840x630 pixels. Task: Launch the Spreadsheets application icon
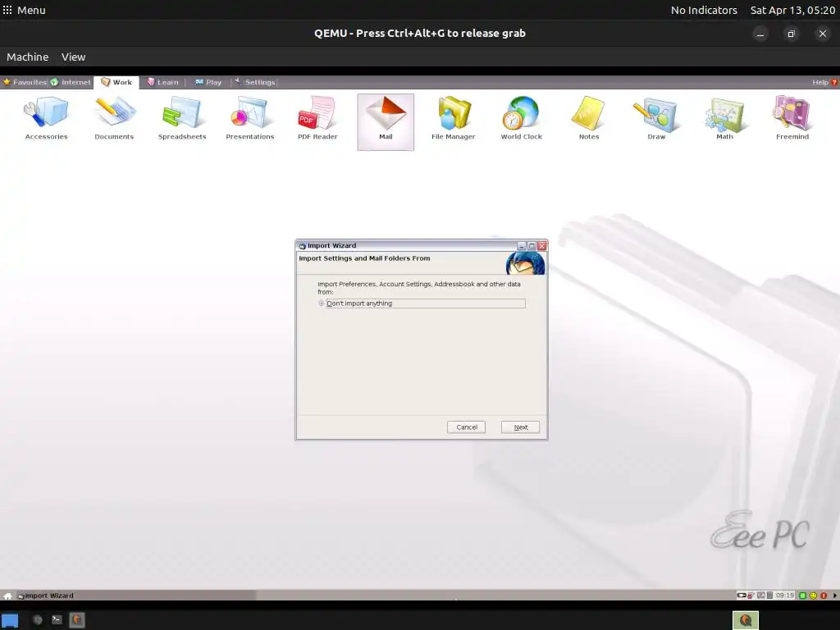pyautogui.click(x=182, y=119)
